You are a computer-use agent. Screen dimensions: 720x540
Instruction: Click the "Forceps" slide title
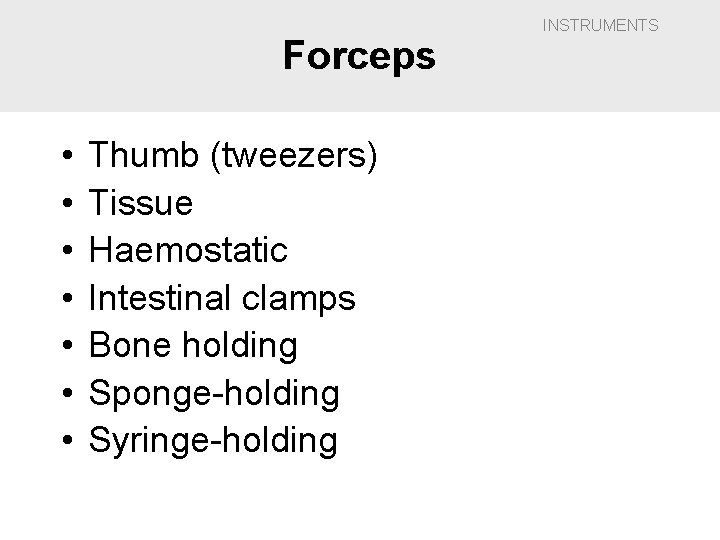pyautogui.click(x=359, y=56)
